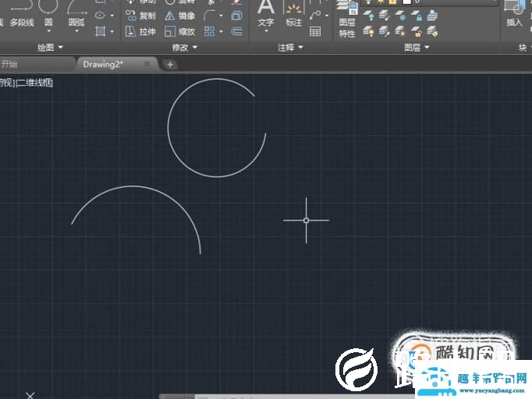Screen dimensions: 532x399
Task: Create a new drawing tab with plus button
Action: click(170, 64)
